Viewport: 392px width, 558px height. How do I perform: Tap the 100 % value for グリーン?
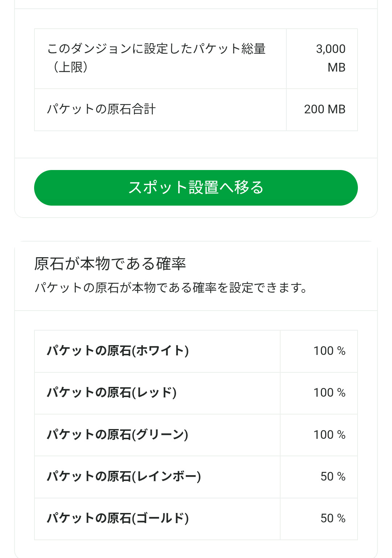[x=329, y=435]
